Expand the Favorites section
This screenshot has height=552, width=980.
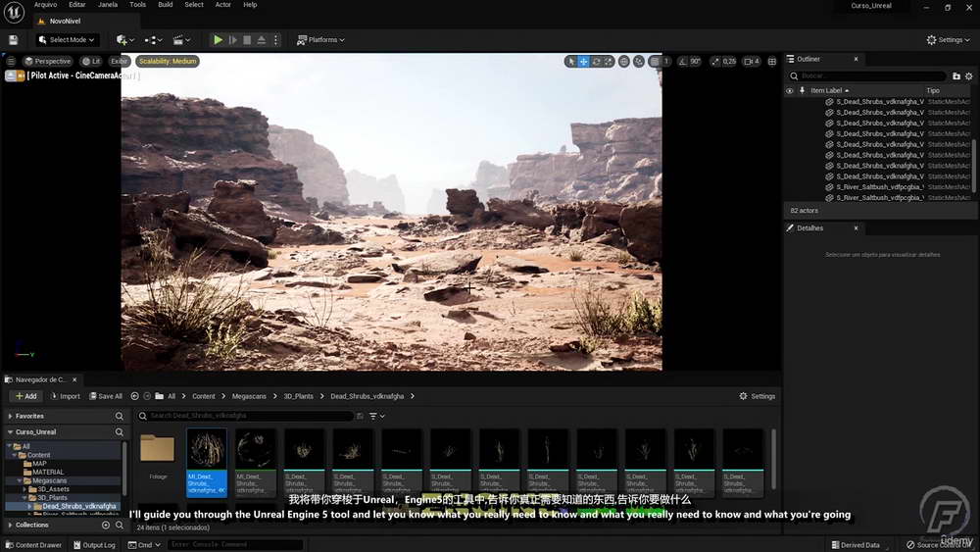click(10, 417)
